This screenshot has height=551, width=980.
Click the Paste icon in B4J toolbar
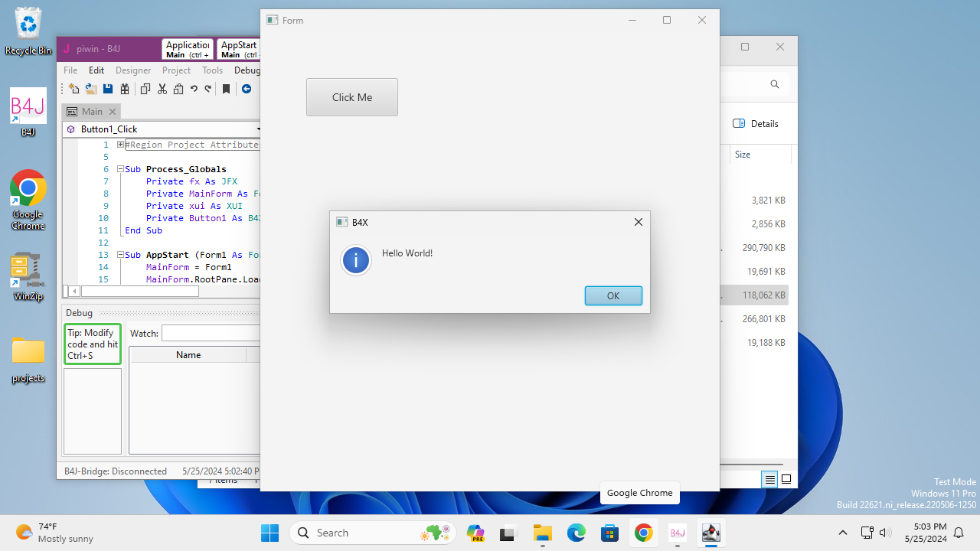(x=178, y=89)
